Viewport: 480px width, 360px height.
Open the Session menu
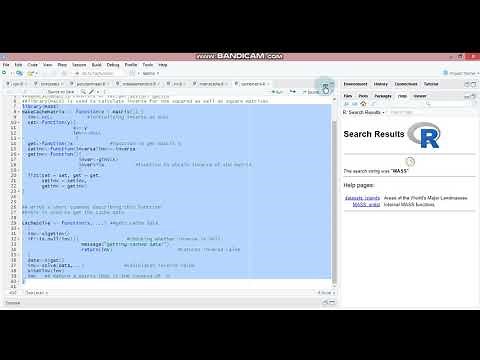[79, 65]
